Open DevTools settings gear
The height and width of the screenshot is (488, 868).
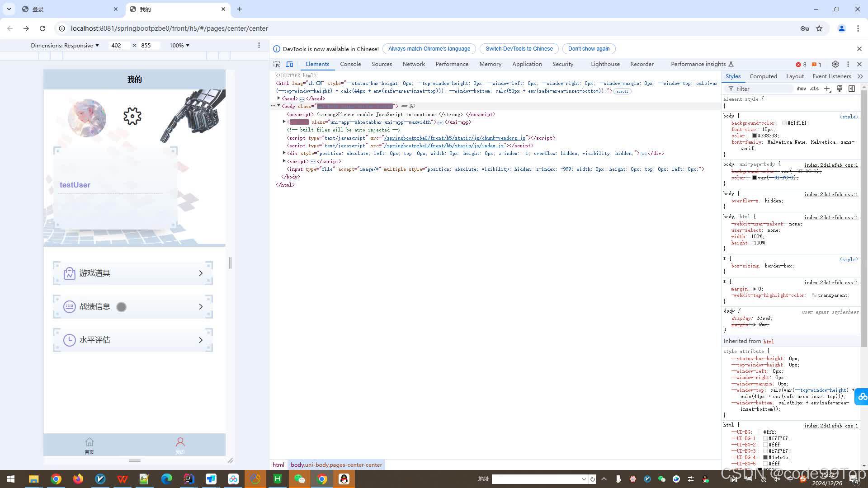click(835, 64)
